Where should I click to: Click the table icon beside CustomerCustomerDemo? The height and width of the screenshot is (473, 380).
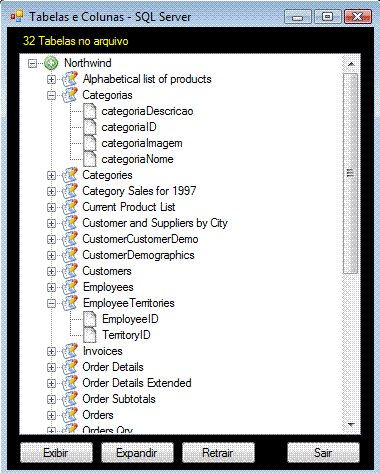pos(70,239)
